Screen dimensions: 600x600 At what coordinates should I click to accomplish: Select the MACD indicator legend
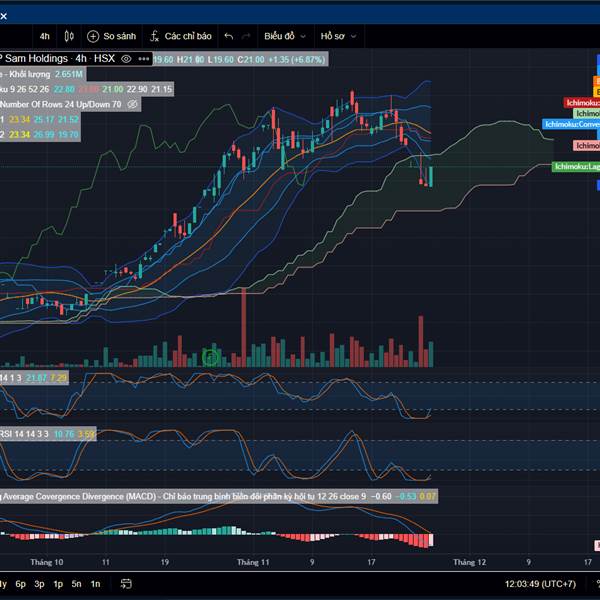tap(218, 496)
